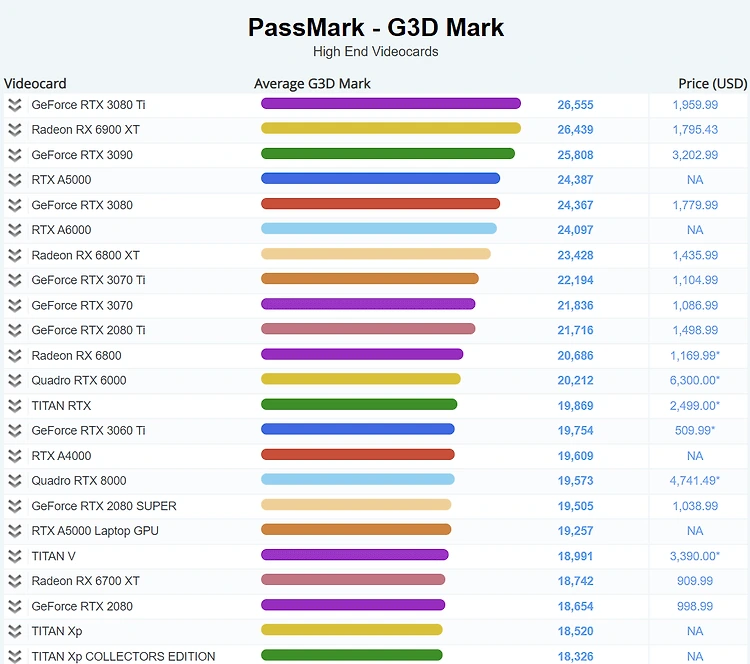Expand the GeForce RTX 2080 SUPER row chevron

[x=15, y=506]
